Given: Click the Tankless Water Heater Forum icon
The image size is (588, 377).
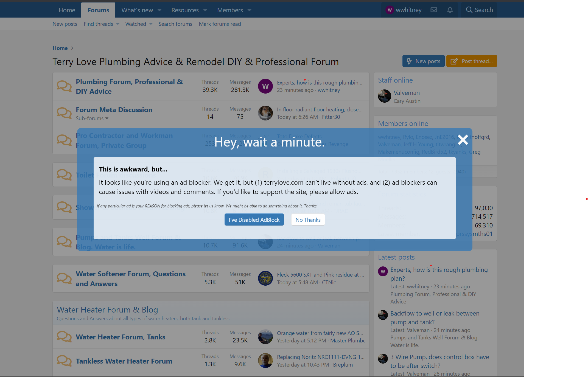Looking at the screenshot, I should click(x=64, y=361).
